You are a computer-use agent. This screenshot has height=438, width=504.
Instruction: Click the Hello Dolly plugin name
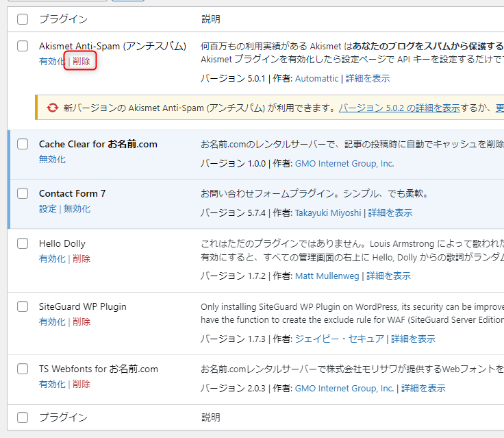(62, 243)
